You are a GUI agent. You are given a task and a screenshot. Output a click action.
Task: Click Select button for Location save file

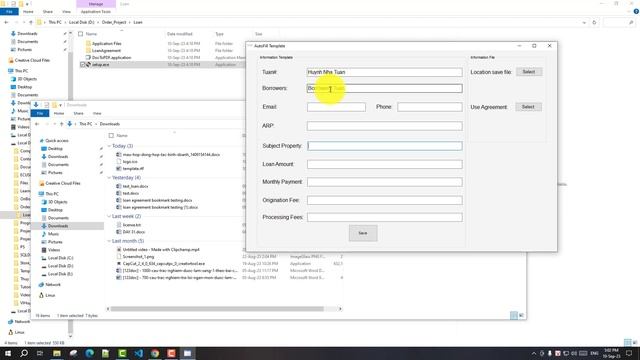coord(529,72)
